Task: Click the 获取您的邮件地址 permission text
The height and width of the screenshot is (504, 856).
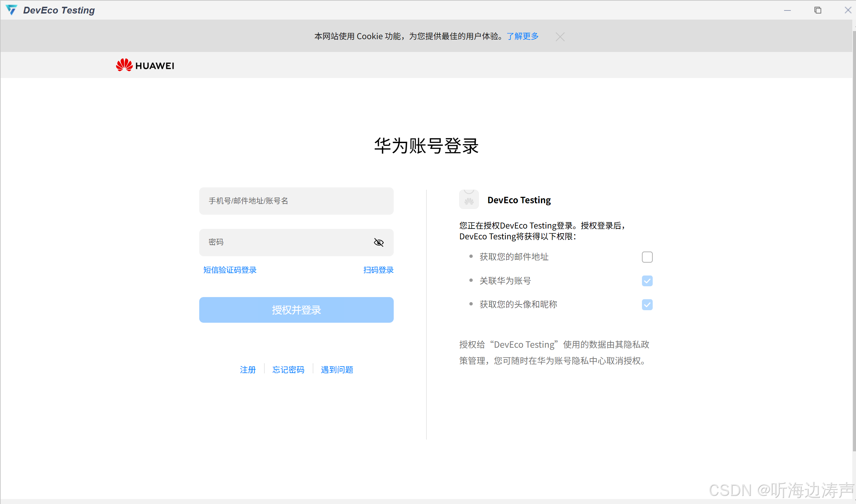Action: pyautogui.click(x=514, y=257)
